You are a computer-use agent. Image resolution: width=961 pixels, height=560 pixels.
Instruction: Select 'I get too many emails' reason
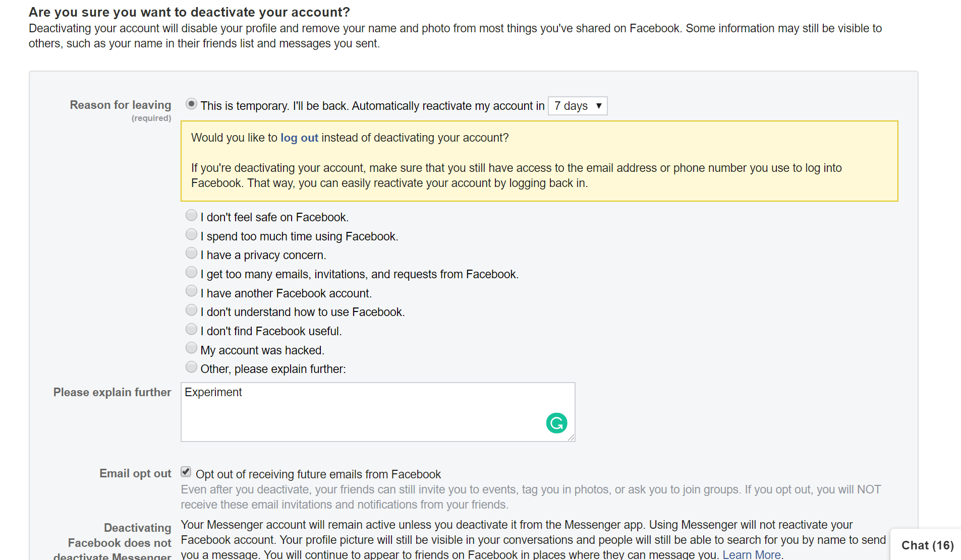coord(191,273)
